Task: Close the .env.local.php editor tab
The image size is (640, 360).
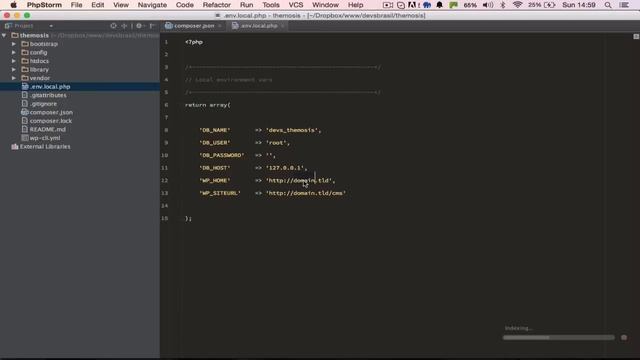Action: tap(282, 26)
